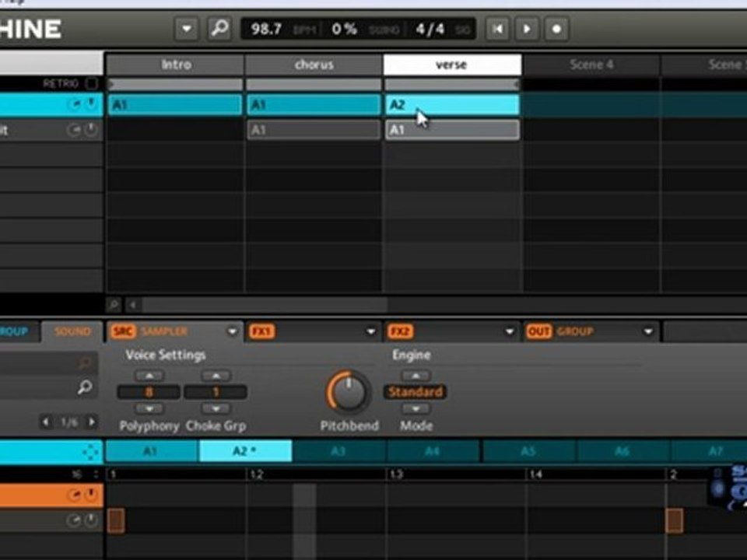Arm recording with the record button
Image resolution: width=747 pixels, height=560 pixels.
coord(556,29)
